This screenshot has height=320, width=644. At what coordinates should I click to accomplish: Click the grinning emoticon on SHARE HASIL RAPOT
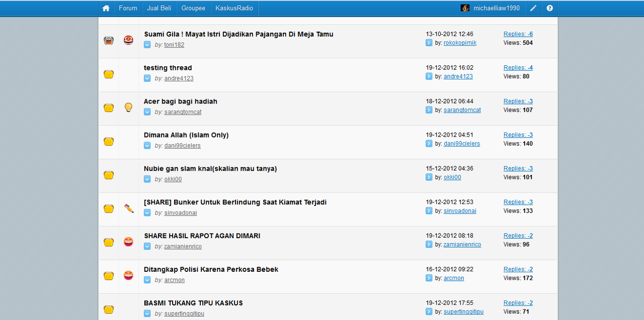coord(128,242)
